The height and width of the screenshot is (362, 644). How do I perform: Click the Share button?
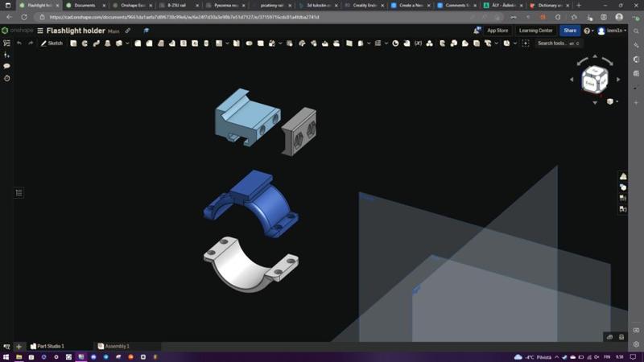tap(570, 31)
